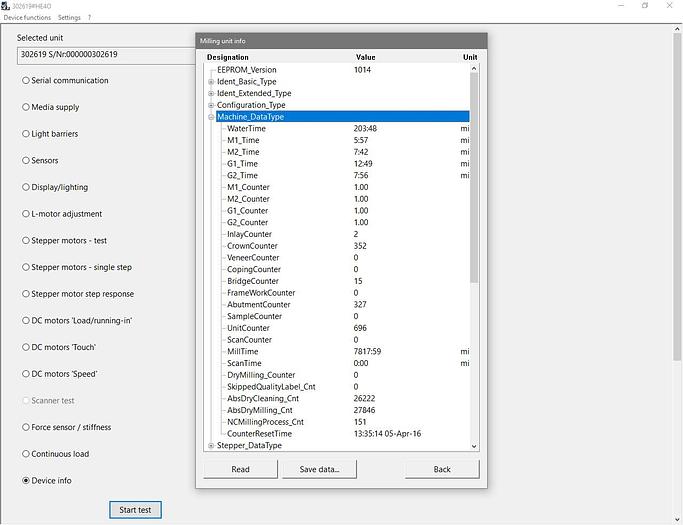Collapse the Machine_DataType tree node
The width and height of the screenshot is (683, 525).
211,117
